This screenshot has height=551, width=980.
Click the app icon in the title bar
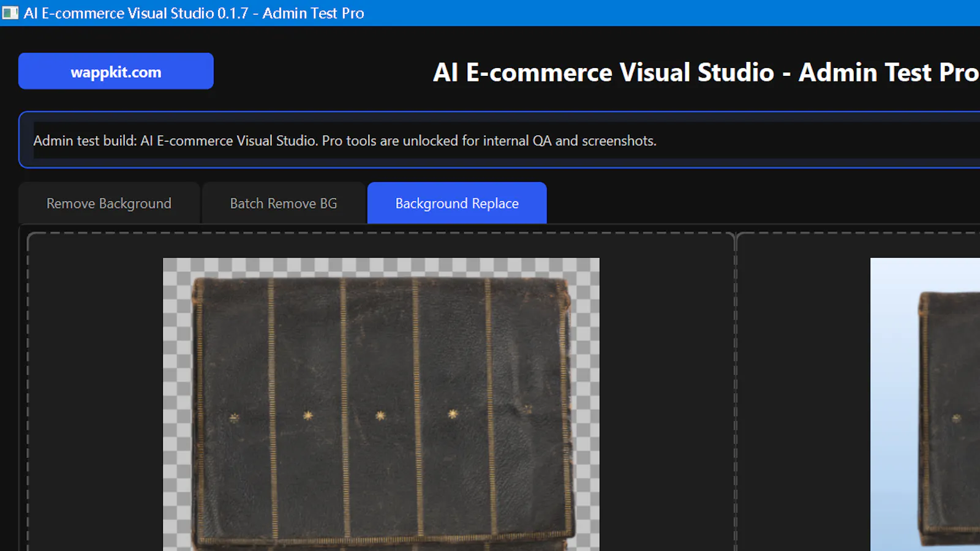[10, 13]
